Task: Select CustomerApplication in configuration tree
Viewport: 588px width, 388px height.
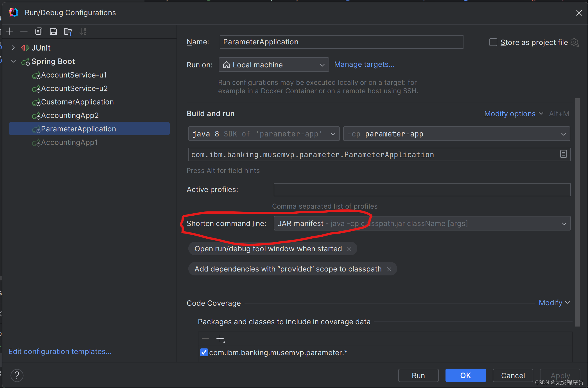Action: pyautogui.click(x=77, y=102)
